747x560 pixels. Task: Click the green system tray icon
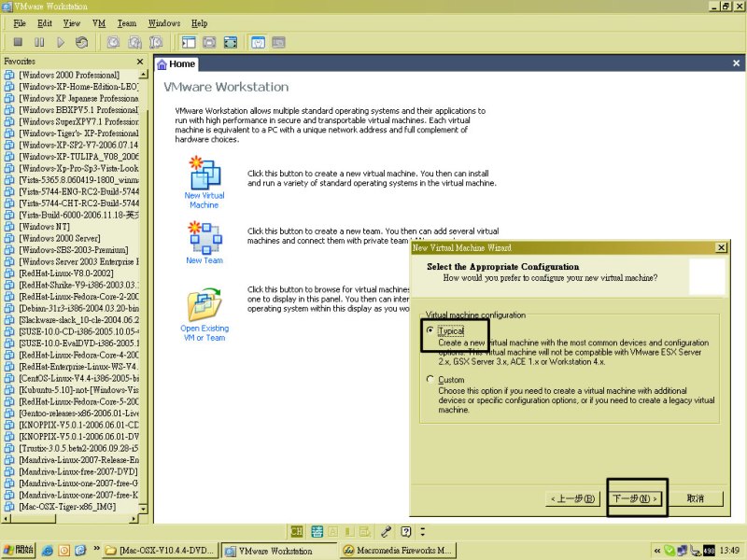pos(669,551)
